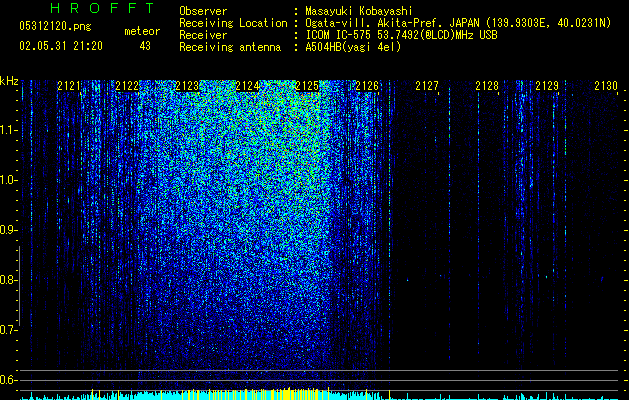This screenshot has height=400, width=629.
Task: Click receiver text ICOM IC-575 53.7492 MHz USB
Action: click(401, 35)
